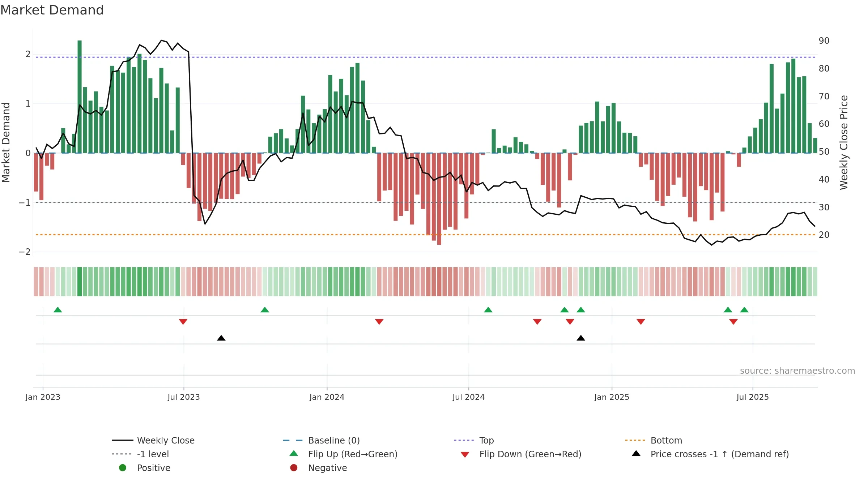Click the Jul 2024 x-axis label
Screen dimensions: 868x488
click(x=468, y=397)
